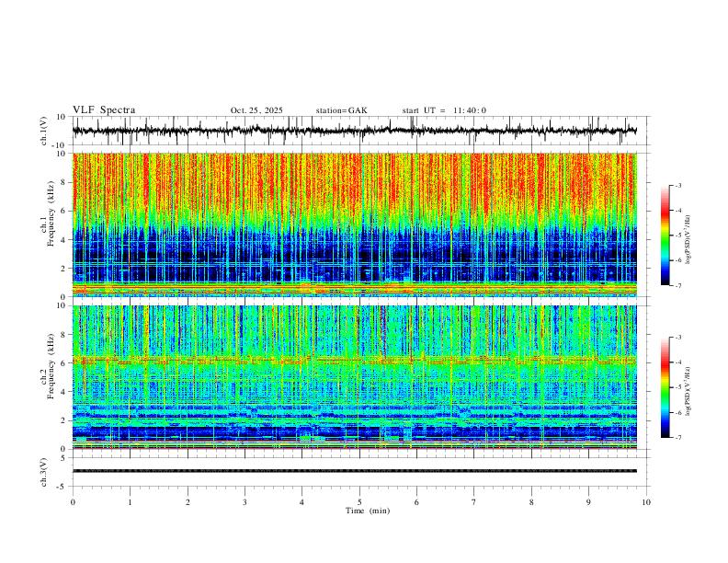This screenshot has width=728, height=563.
Task: Click time axis tick label "10"
Action: (x=646, y=502)
